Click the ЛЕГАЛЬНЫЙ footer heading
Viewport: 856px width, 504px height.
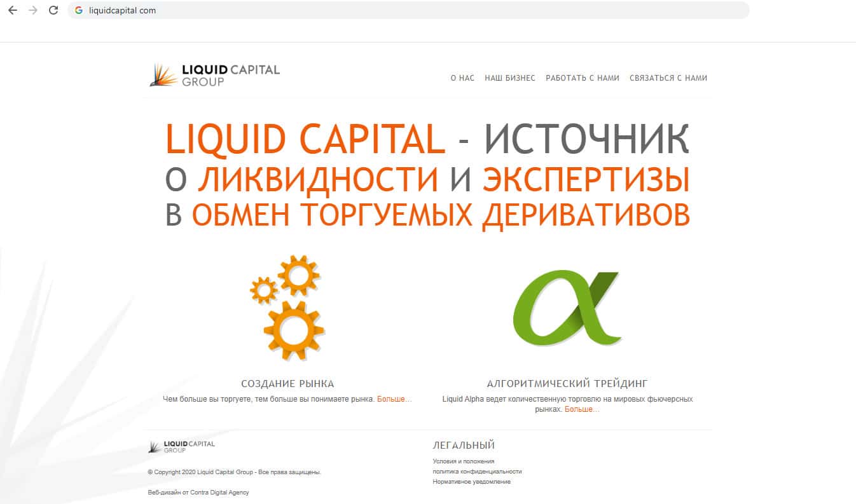point(464,446)
